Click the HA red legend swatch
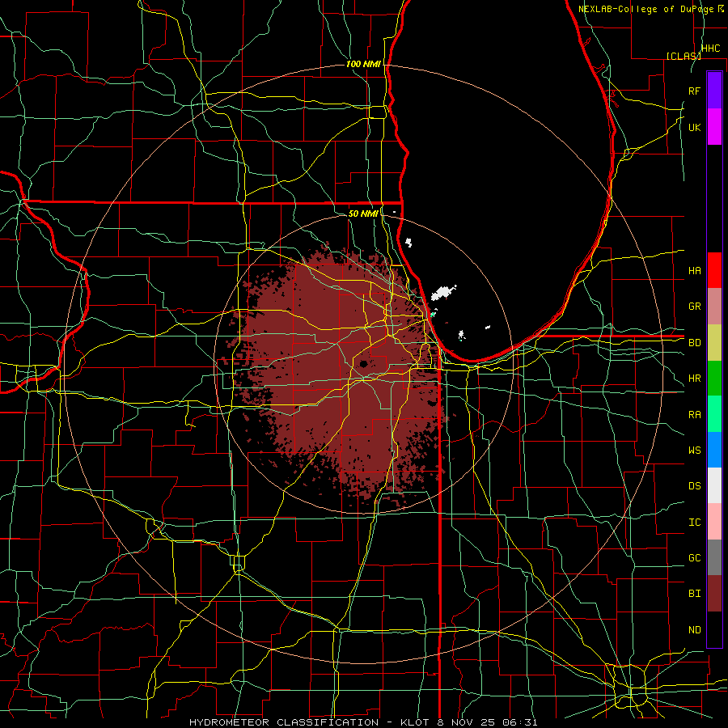Screen dimensions: 728x728 (714, 270)
